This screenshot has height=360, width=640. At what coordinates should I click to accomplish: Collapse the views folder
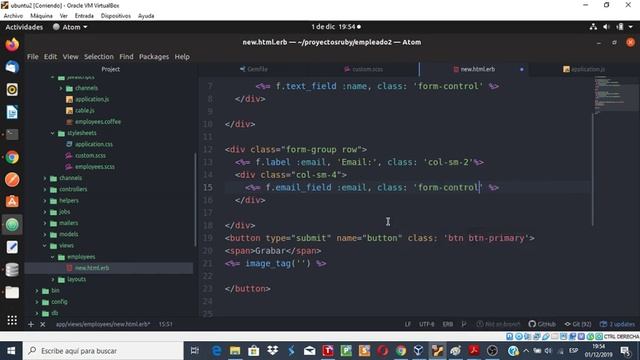click(45, 246)
